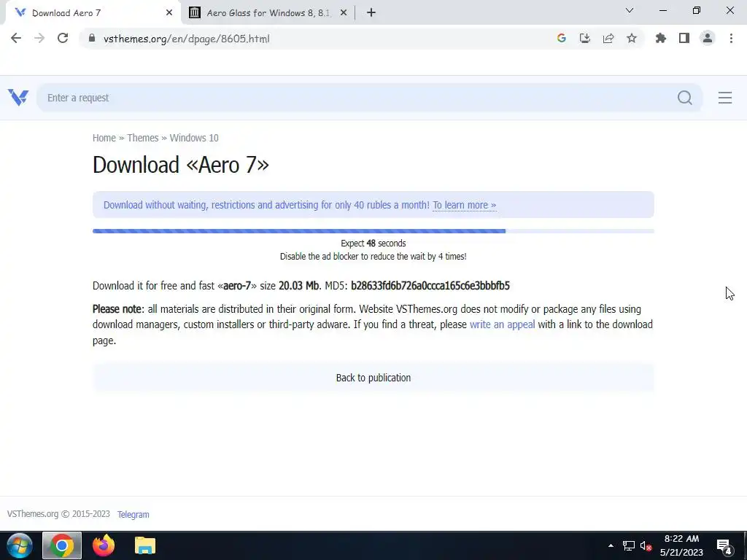
Task: Go to the Home breadcrumb
Action: (104, 138)
